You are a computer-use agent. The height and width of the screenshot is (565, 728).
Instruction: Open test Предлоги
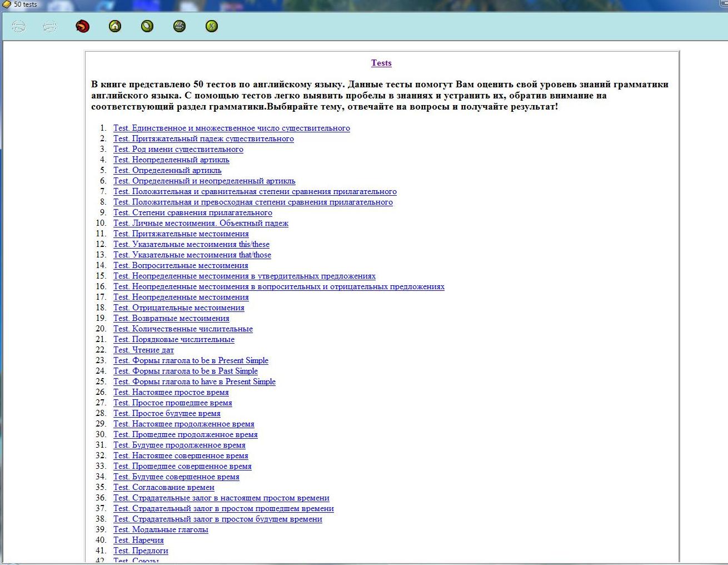141,551
